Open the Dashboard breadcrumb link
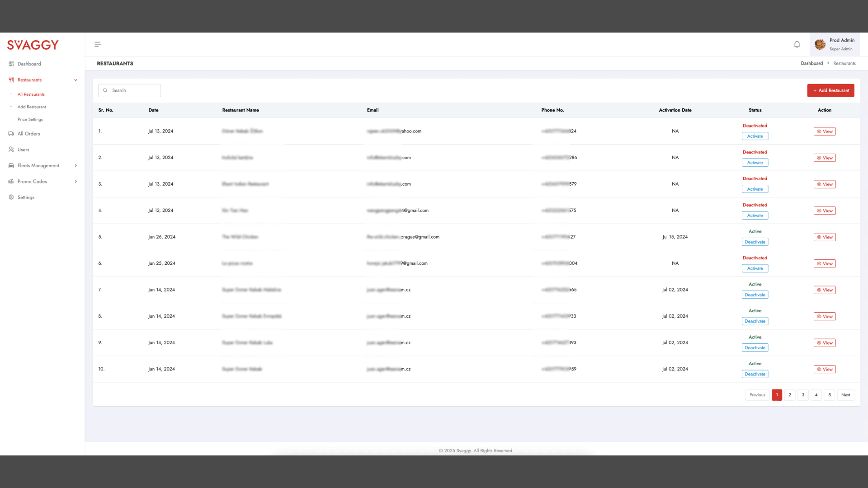The image size is (868, 488). [812, 63]
